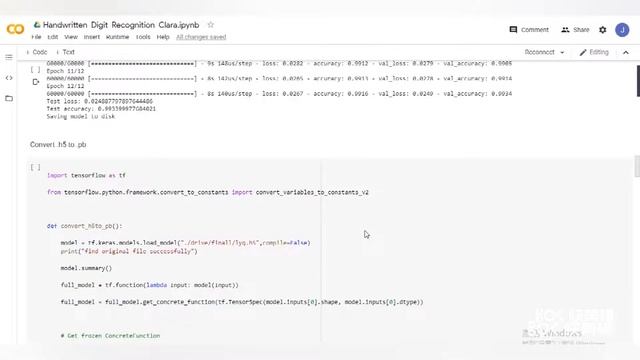Add a Text cell
640x360 pixels.
click(x=66, y=52)
